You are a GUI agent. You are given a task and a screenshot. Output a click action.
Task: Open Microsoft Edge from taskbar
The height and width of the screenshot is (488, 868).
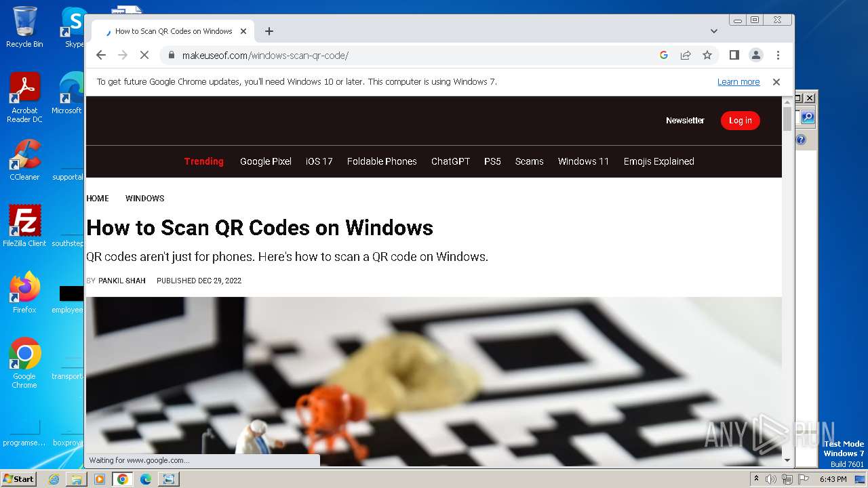click(145, 479)
